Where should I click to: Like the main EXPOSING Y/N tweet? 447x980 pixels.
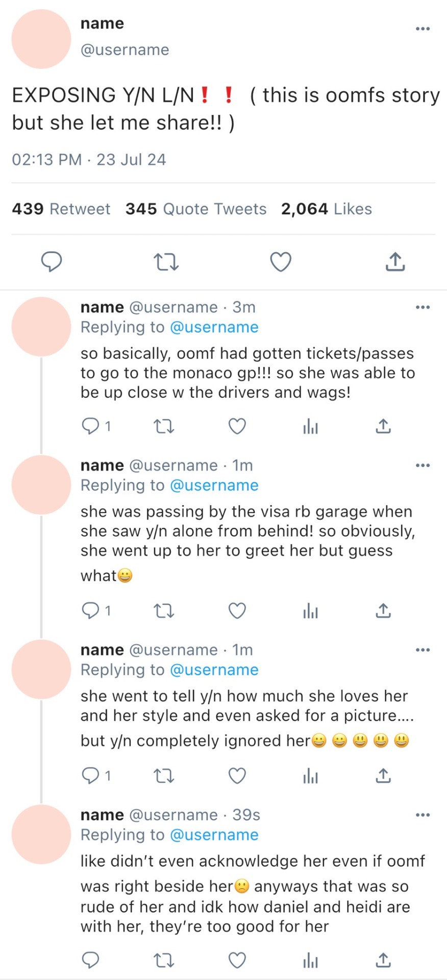click(280, 262)
